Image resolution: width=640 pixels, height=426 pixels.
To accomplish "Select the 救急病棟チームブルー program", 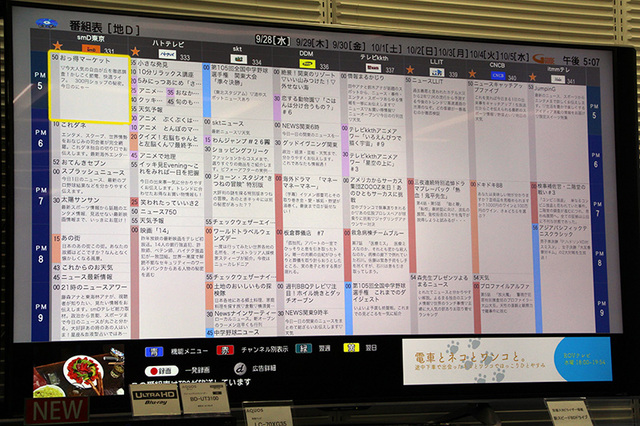I will (x=376, y=254).
